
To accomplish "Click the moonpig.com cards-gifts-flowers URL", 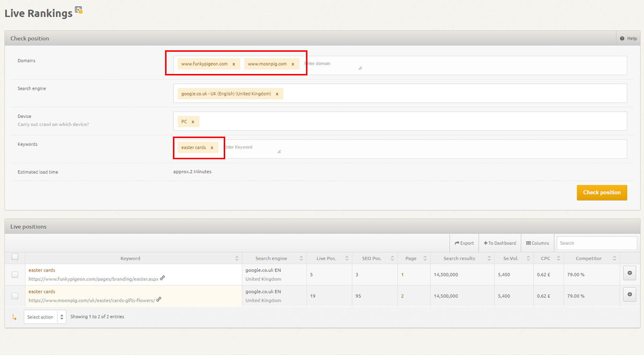I will coord(92,300).
